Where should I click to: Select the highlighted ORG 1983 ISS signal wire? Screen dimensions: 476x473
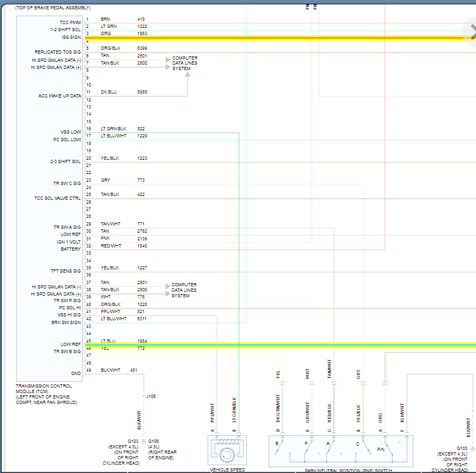[x=274, y=38]
